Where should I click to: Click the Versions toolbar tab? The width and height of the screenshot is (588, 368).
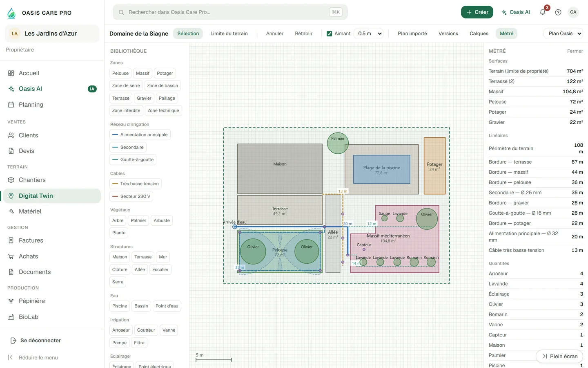pos(448,34)
